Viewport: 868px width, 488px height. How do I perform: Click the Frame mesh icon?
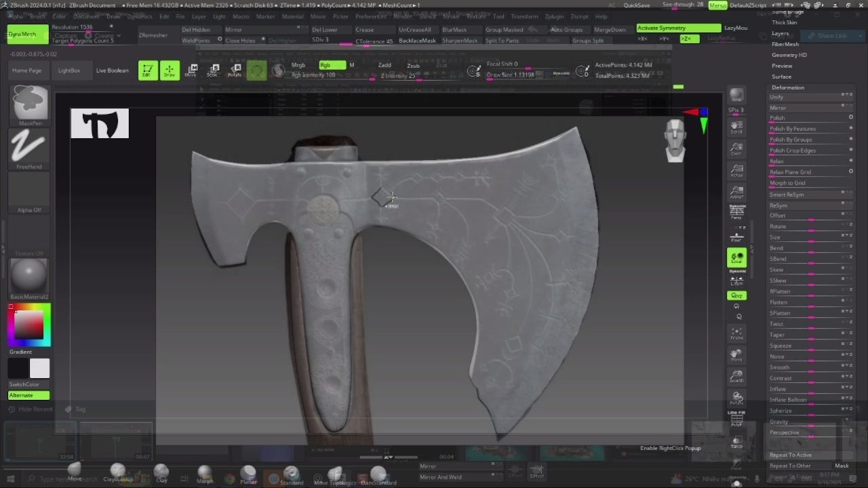[x=736, y=333]
